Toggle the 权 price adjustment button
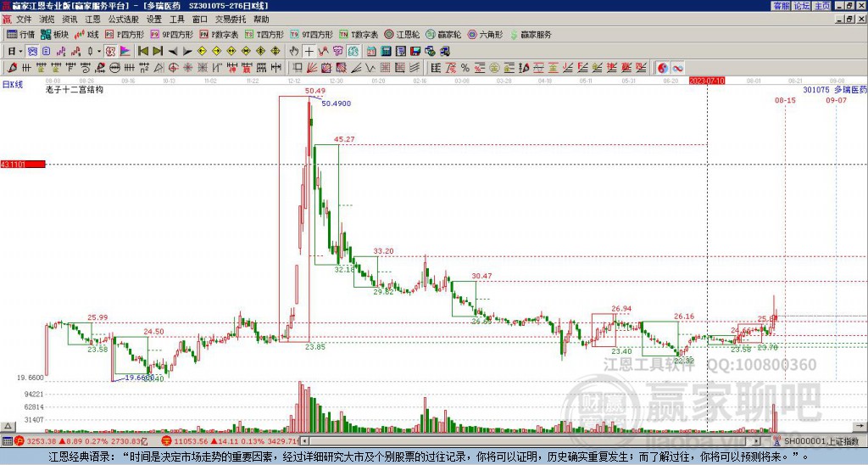868x465 pixels. pos(110,52)
